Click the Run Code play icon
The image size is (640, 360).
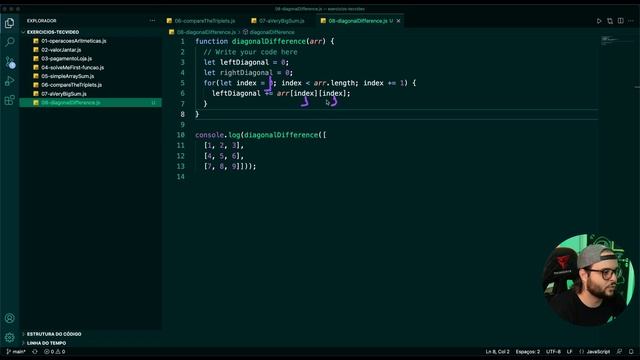click(x=599, y=21)
